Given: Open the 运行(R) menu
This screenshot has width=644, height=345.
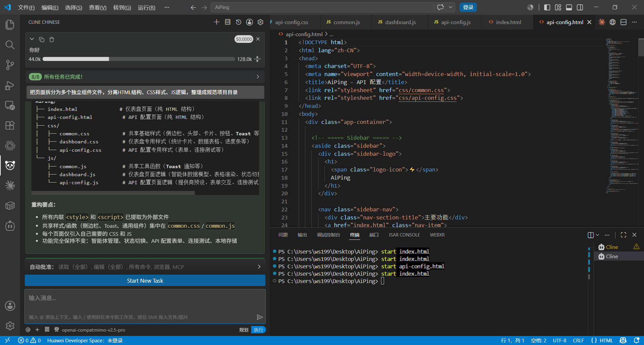Looking at the screenshot, I should tap(147, 7).
